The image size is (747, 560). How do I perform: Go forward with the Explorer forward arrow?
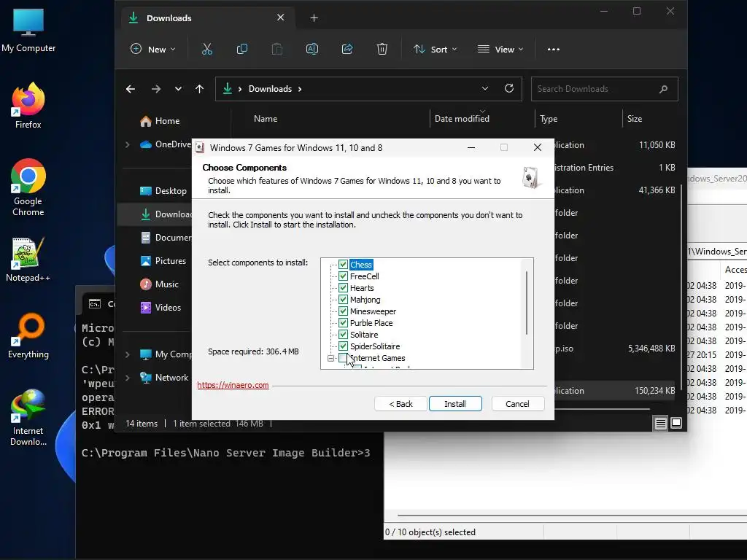(x=156, y=89)
